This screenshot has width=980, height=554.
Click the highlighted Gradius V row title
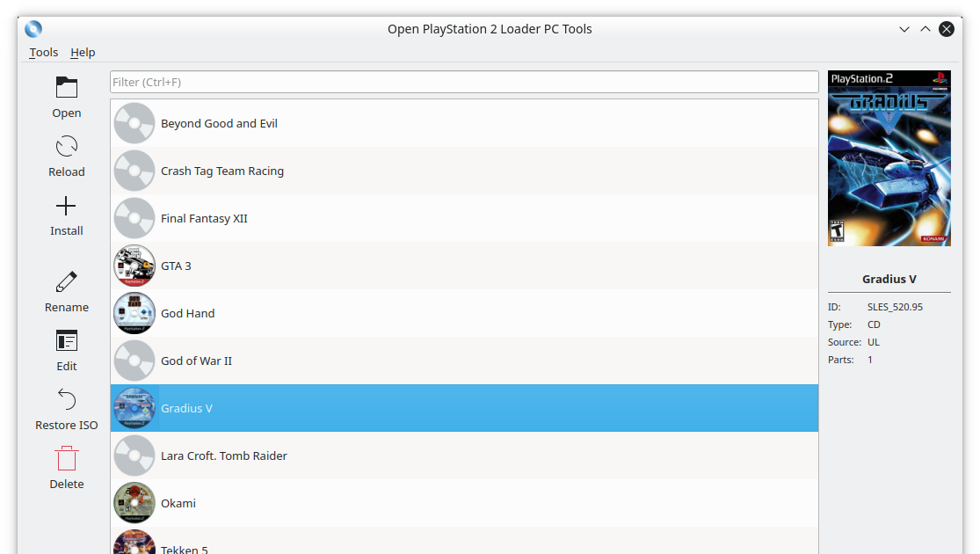(x=187, y=408)
